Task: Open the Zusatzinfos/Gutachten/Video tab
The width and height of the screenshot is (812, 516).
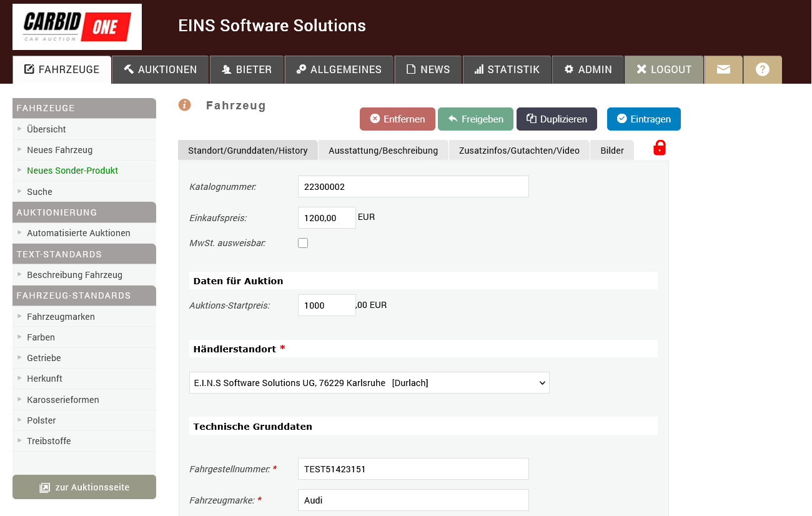Action: pos(519,151)
